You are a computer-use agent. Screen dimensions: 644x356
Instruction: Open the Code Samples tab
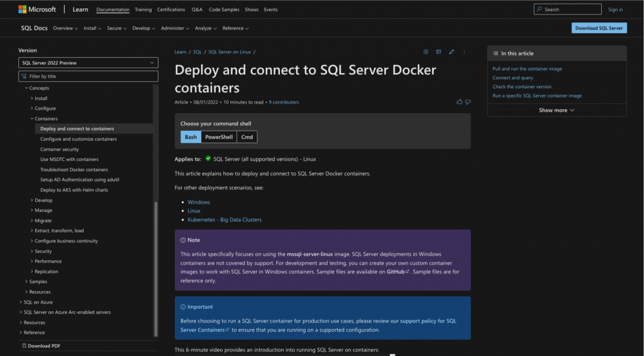point(224,9)
